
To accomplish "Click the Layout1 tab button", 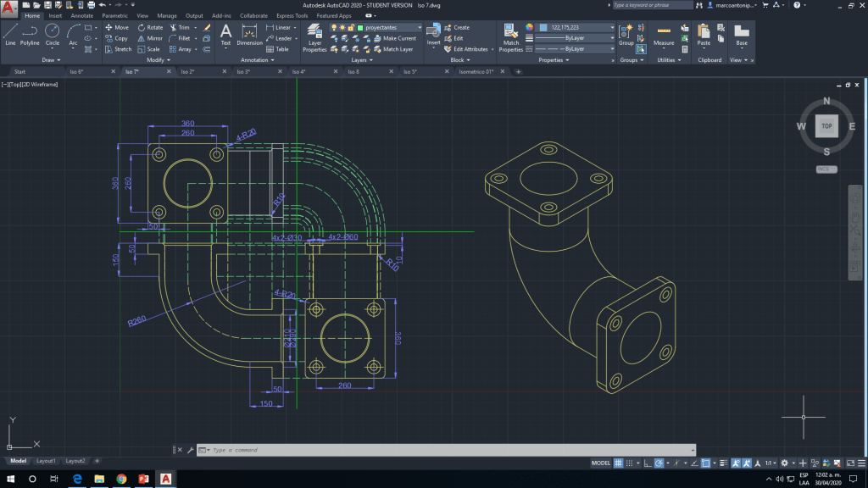I will click(x=45, y=461).
